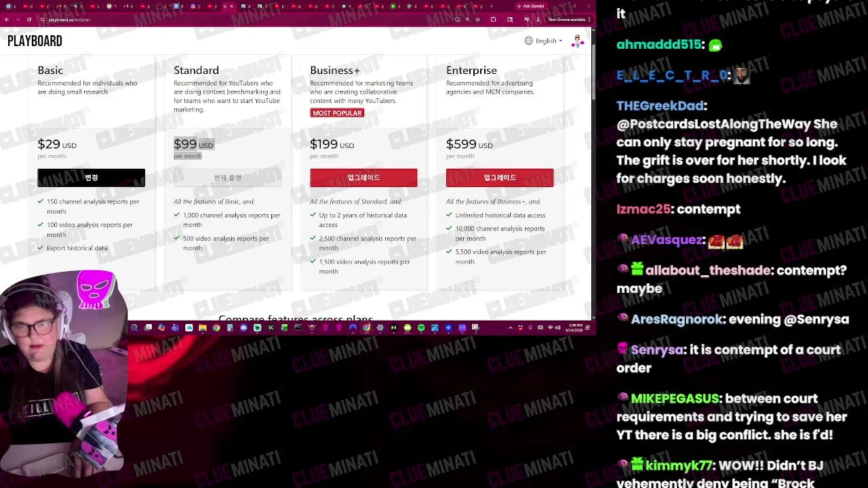
Task: Click the $199 USD price
Action: (332, 144)
